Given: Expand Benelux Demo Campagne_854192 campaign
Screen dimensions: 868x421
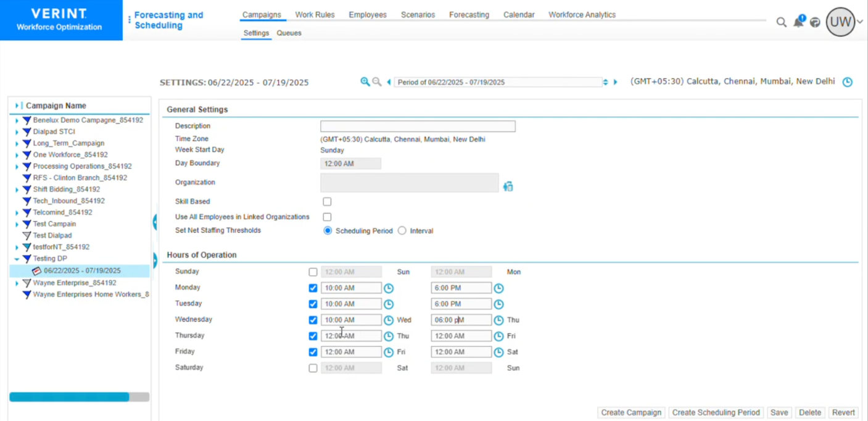Looking at the screenshot, I should [17, 121].
